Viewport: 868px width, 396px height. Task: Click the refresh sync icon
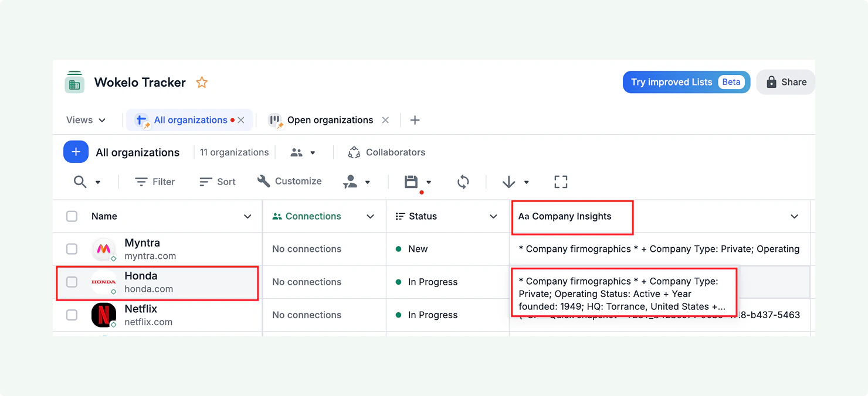463,182
